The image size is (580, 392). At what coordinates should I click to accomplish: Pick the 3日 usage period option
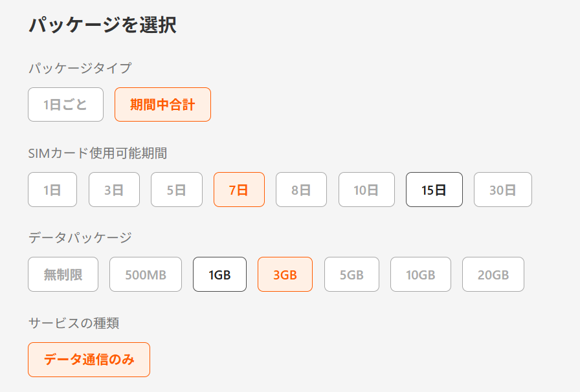click(114, 190)
